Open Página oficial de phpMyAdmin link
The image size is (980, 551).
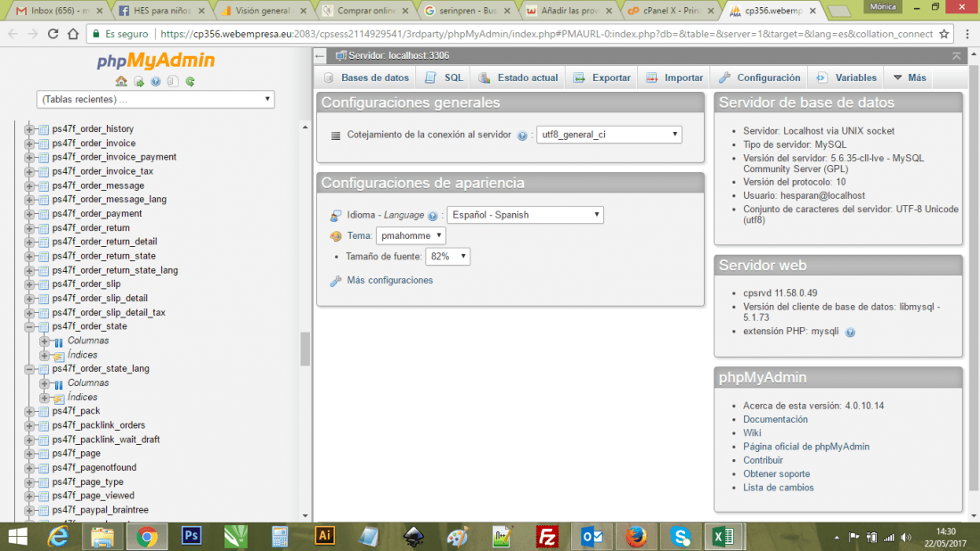806,447
